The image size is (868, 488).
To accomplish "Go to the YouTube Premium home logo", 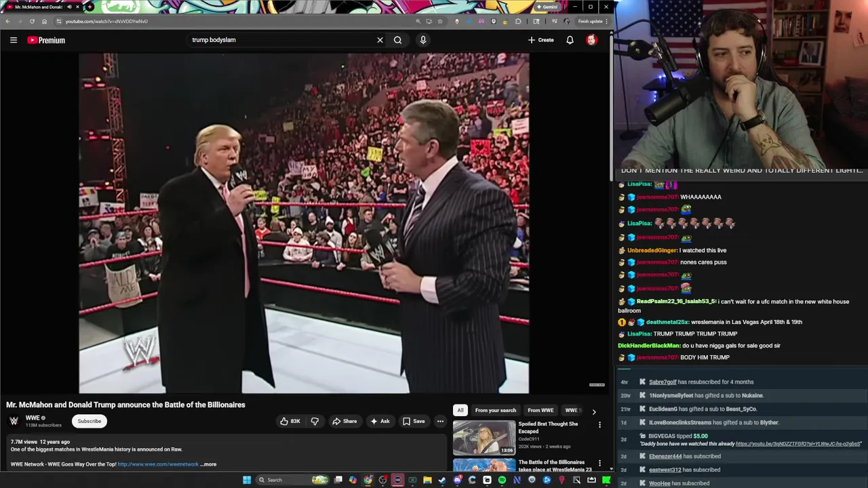I will point(46,40).
